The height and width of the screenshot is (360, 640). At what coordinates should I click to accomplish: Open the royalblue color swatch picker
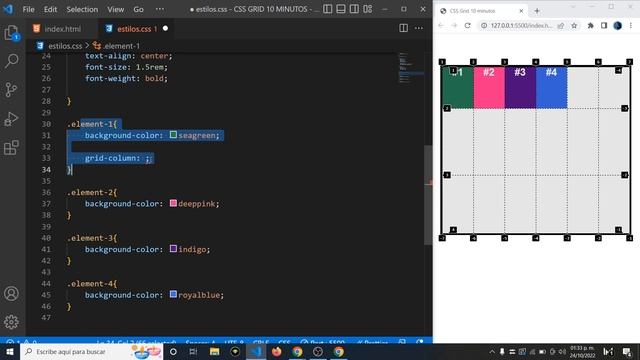pos(173,294)
